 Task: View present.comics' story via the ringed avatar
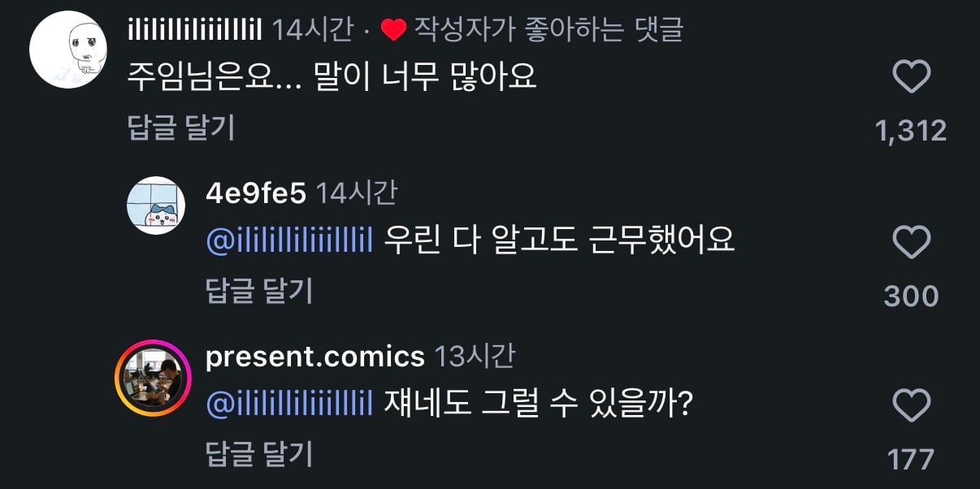(154, 379)
